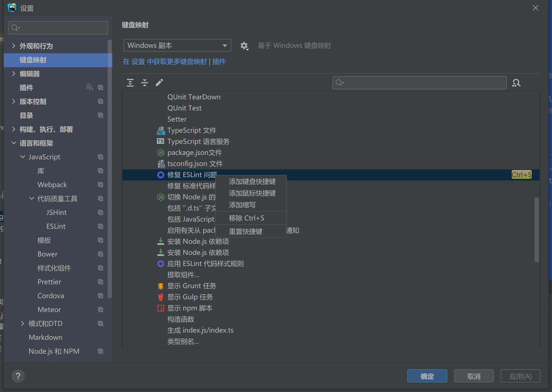Image resolution: width=552 pixels, height=392 pixels.
Task: Click the 确定 button
Action: tap(427, 376)
